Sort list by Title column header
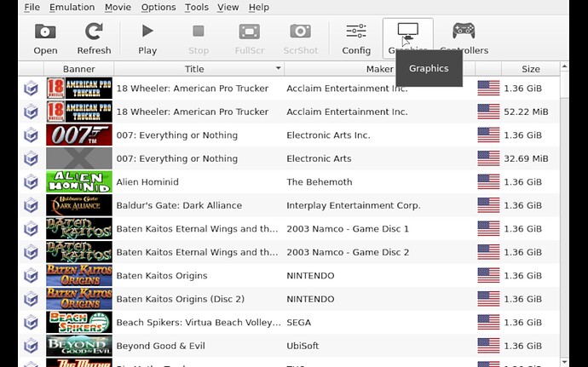The height and width of the screenshot is (367, 588). [x=199, y=69]
